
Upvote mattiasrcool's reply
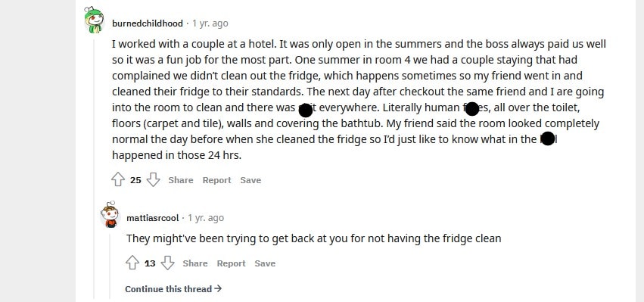coord(132,263)
